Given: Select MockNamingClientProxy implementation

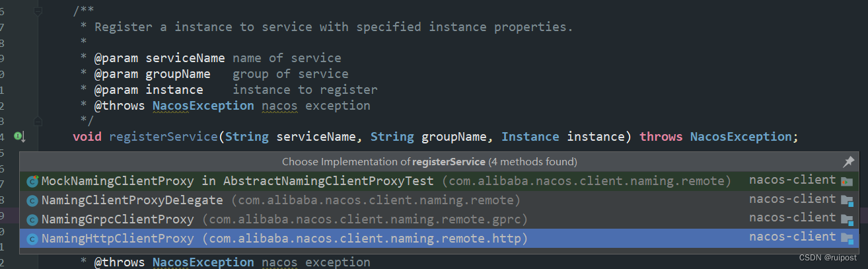Looking at the screenshot, I should 439,181.
